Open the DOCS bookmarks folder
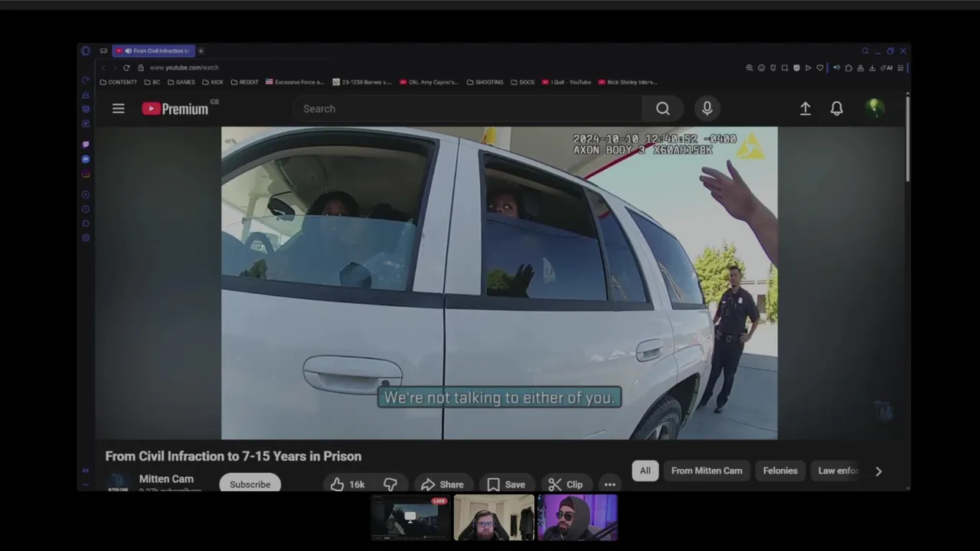Screen dimensions: 980x551 (x=523, y=82)
